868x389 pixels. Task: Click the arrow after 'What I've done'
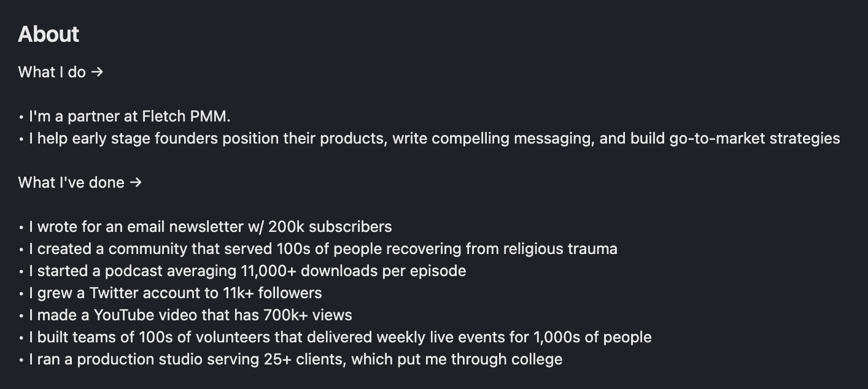pos(136,183)
